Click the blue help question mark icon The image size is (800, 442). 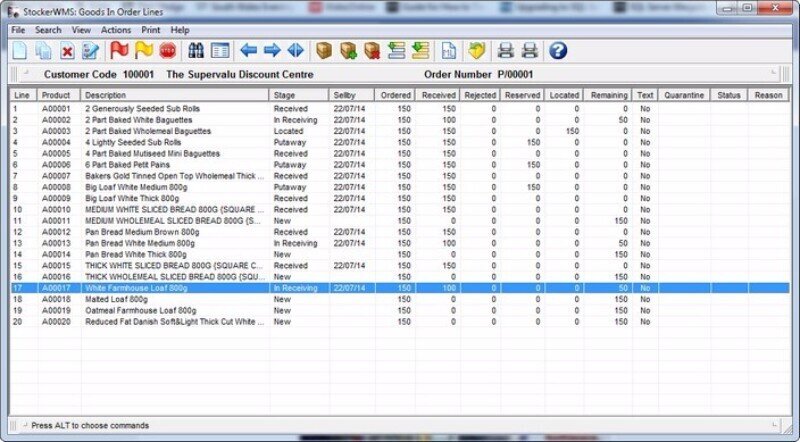coord(558,51)
